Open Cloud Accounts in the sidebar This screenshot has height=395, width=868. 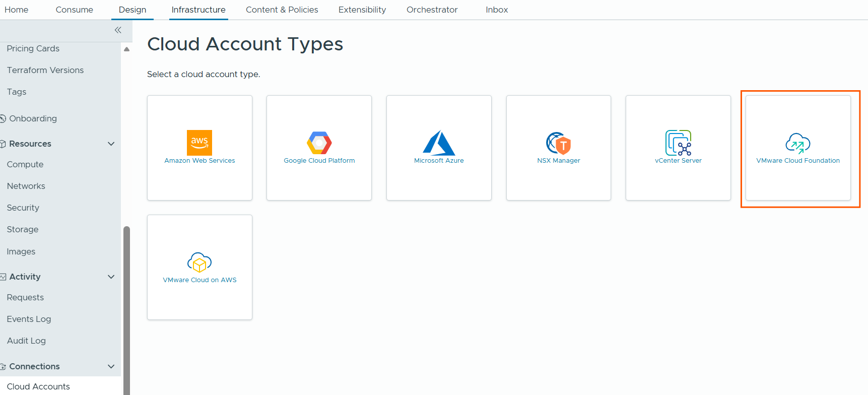38,386
